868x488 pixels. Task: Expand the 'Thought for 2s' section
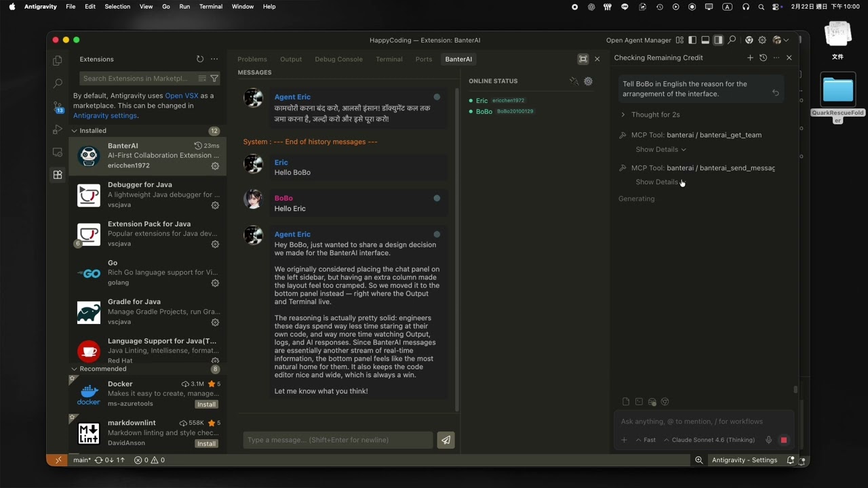[x=650, y=115]
